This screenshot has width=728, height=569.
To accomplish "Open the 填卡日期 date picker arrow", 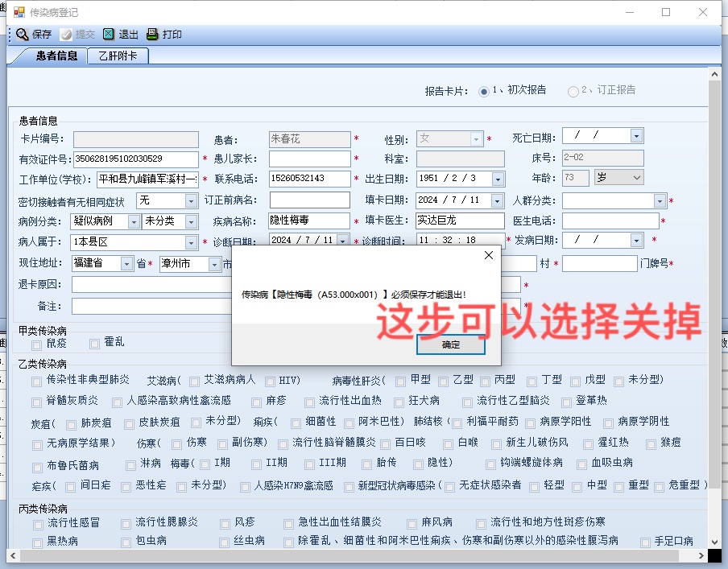I will [x=498, y=200].
